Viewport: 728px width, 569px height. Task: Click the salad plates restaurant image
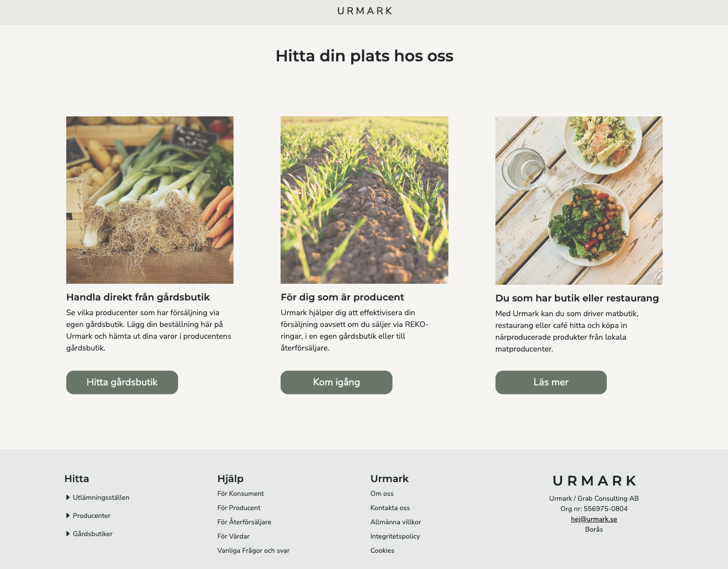pos(579,200)
